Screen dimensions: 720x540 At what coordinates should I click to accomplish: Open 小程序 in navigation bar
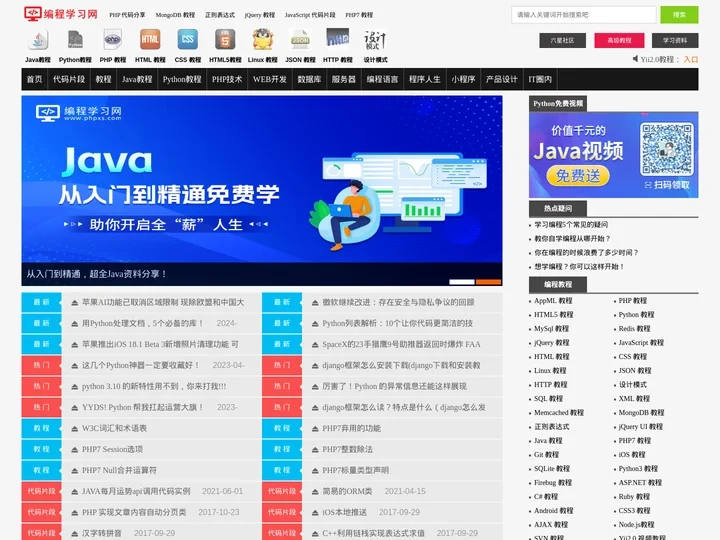tap(463, 79)
